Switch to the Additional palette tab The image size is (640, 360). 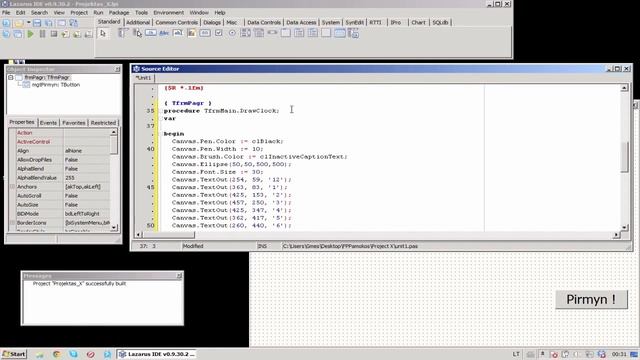coord(138,22)
